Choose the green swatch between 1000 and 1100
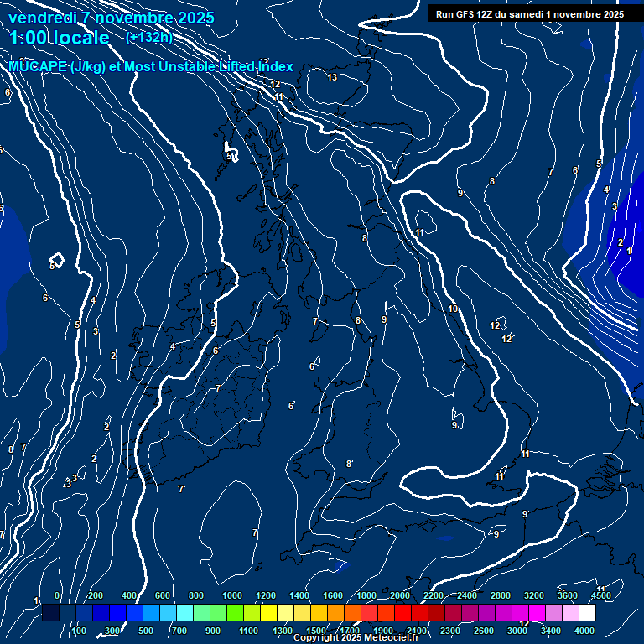 (235, 612)
